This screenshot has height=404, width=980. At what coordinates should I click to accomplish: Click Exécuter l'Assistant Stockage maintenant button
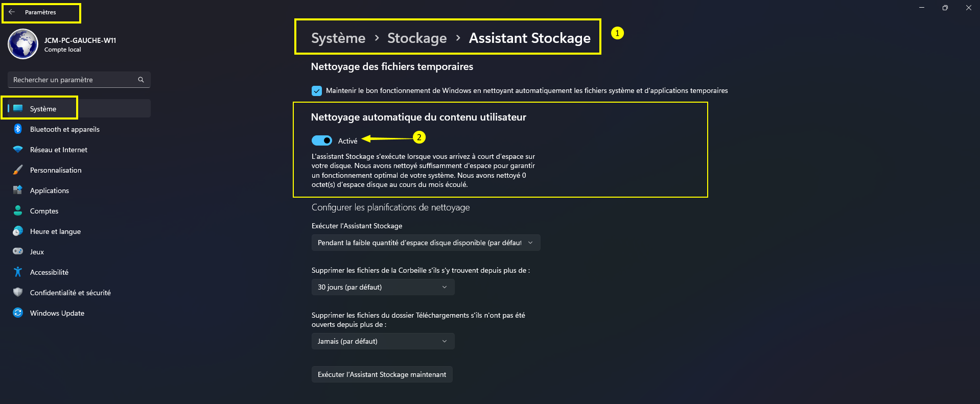coord(382,374)
